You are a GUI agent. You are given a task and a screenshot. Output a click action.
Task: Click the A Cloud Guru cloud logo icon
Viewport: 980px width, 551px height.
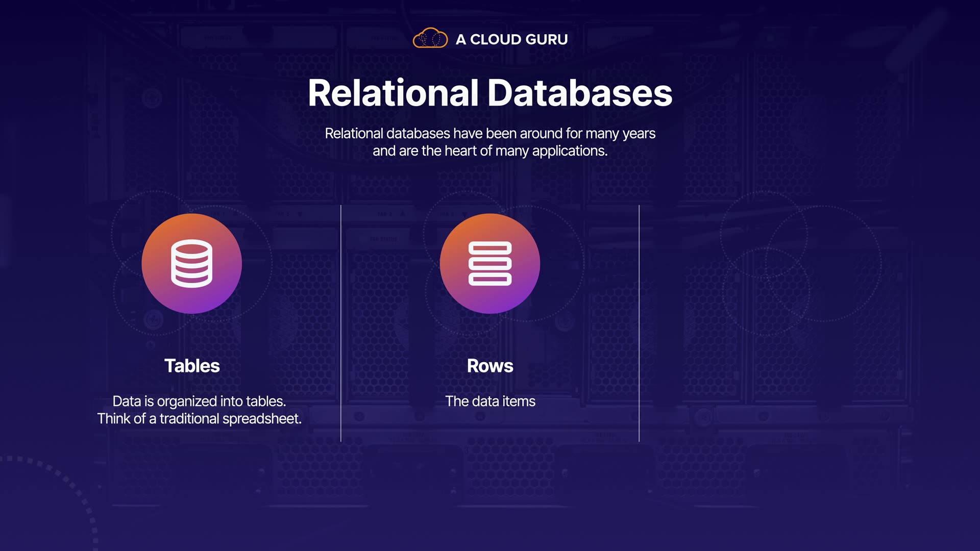click(430, 38)
